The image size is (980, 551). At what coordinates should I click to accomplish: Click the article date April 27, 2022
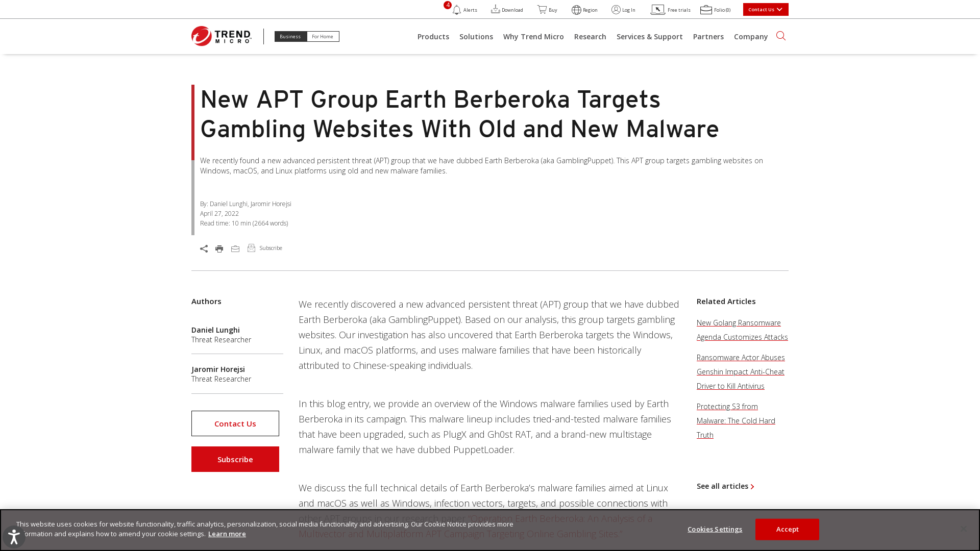(x=219, y=214)
